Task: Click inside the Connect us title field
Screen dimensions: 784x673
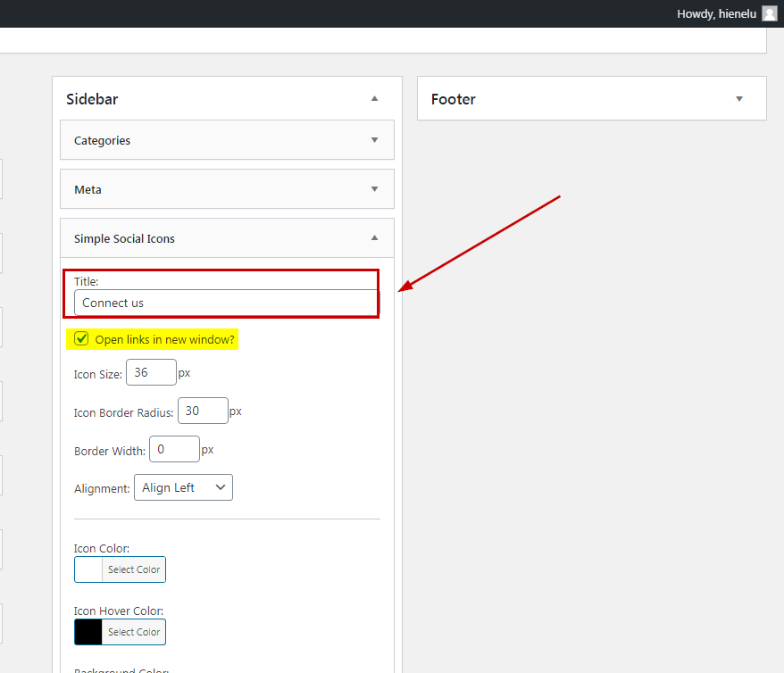Action: (x=221, y=303)
